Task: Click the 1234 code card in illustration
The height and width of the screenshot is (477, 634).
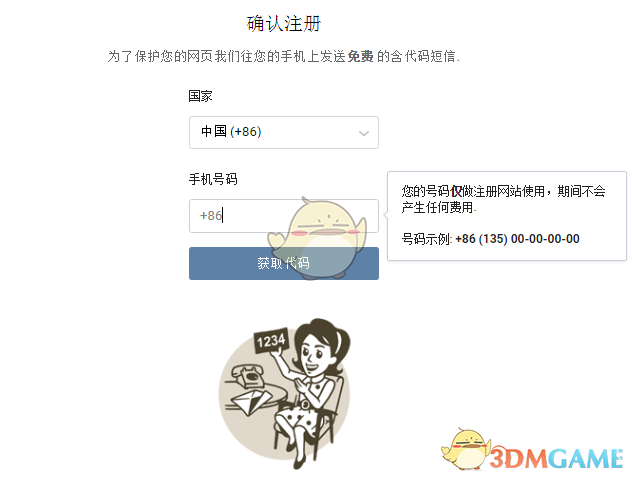Action: click(x=271, y=340)
